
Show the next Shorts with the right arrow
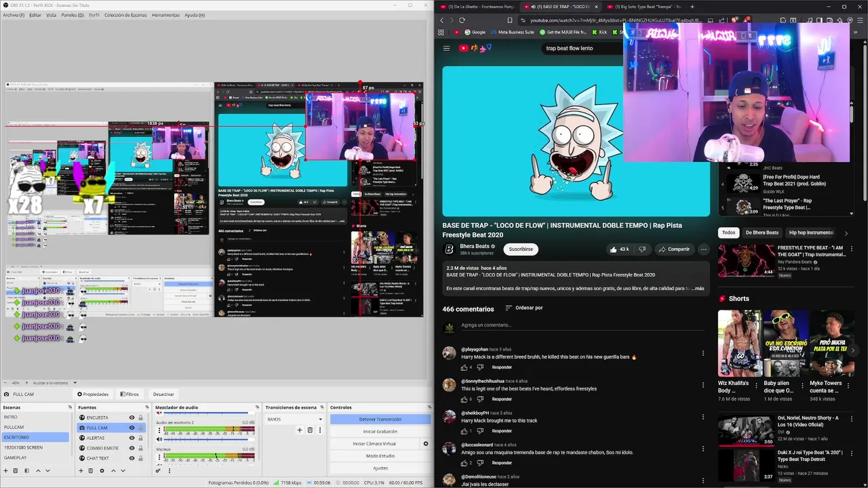coord(854,350)
